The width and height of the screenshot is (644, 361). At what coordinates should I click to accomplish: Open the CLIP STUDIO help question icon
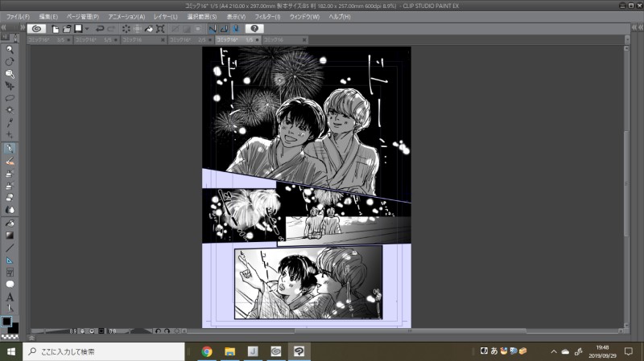[x=254, y=28]
